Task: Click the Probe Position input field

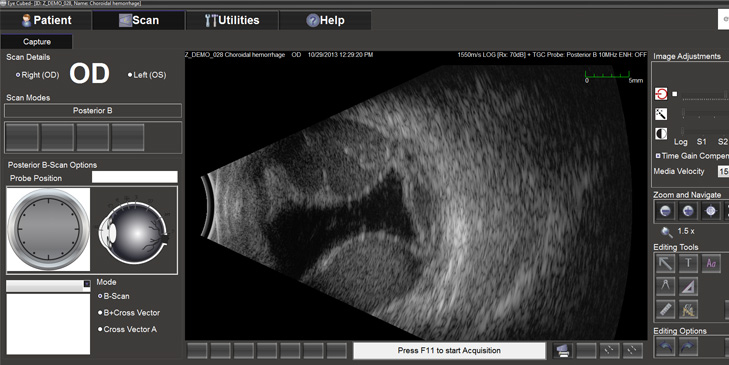Action: coord(134,177)
